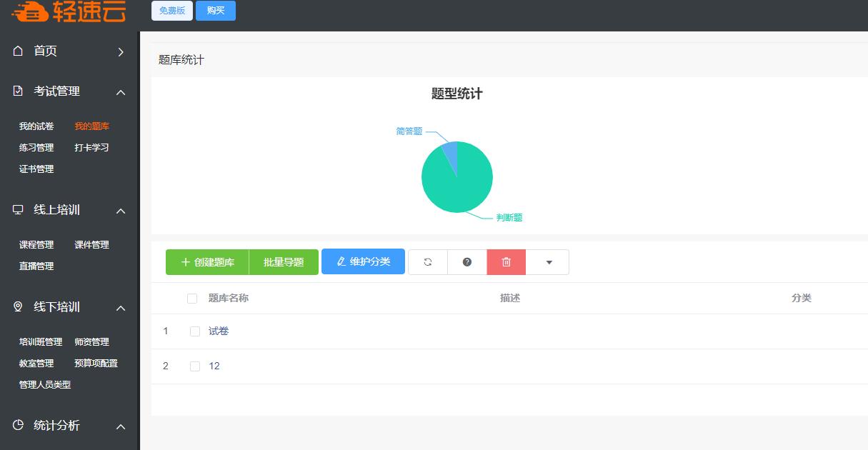
Task: Click the 考试管理 exam management icon
Action: tap(16, 91)
